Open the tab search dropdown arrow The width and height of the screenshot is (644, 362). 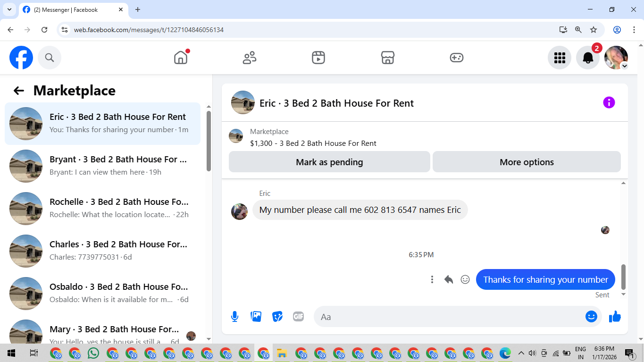pos(8,9)
